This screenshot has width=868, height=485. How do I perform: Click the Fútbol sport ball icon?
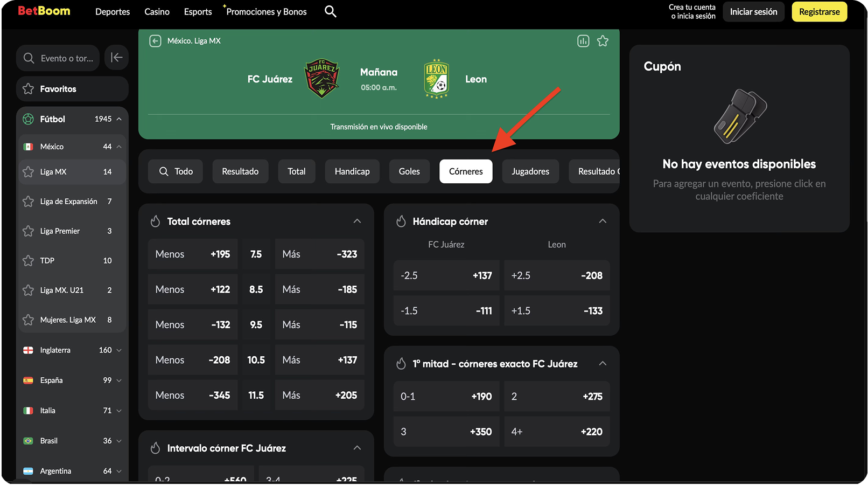[29, 119]
